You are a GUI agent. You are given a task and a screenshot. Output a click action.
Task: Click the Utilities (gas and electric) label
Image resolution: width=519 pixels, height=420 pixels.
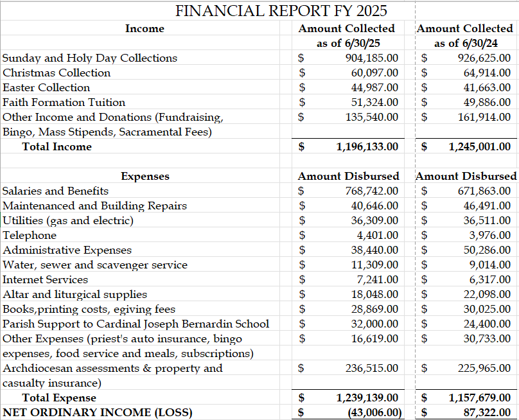pos(68,220)
